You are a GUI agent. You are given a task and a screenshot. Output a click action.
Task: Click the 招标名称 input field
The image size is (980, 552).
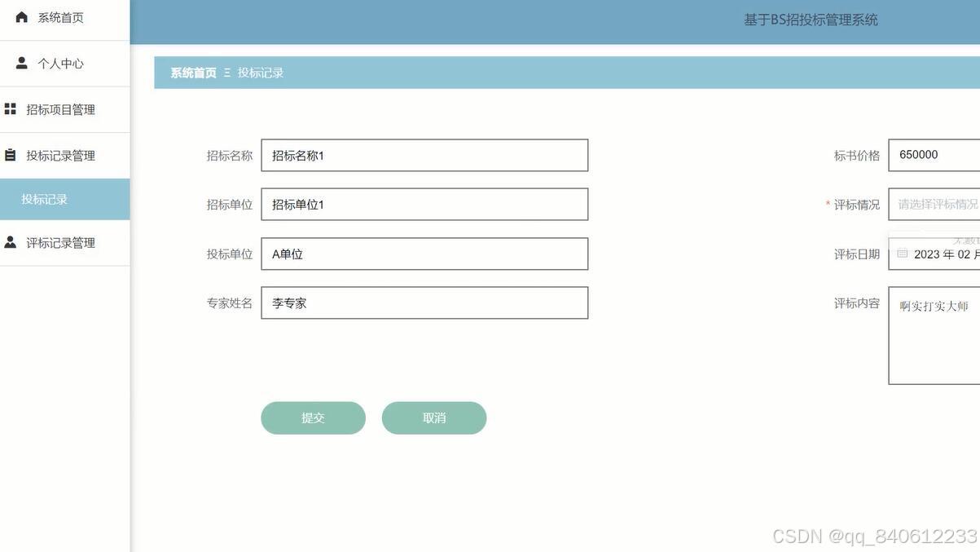424,155
